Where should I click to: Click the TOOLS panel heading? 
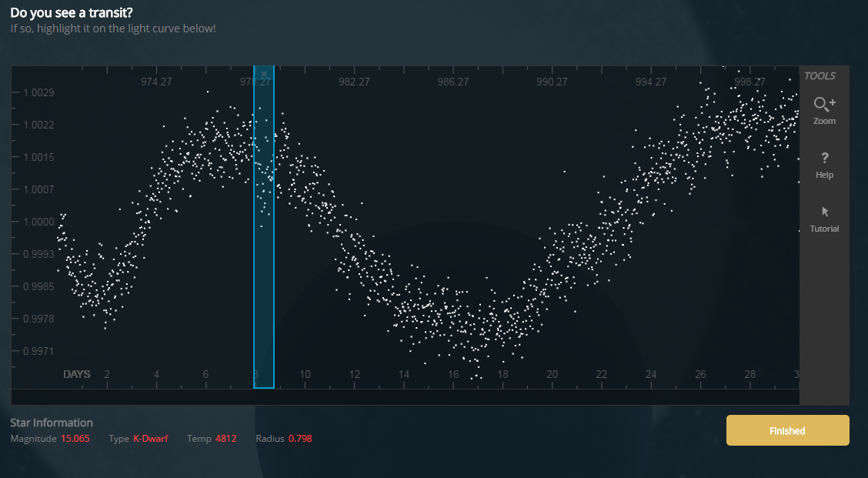click(820, 76)
